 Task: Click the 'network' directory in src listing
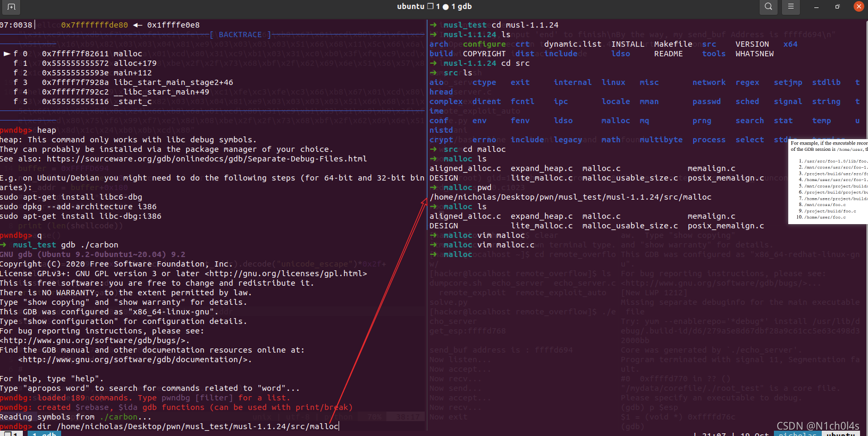coord(709,82)
